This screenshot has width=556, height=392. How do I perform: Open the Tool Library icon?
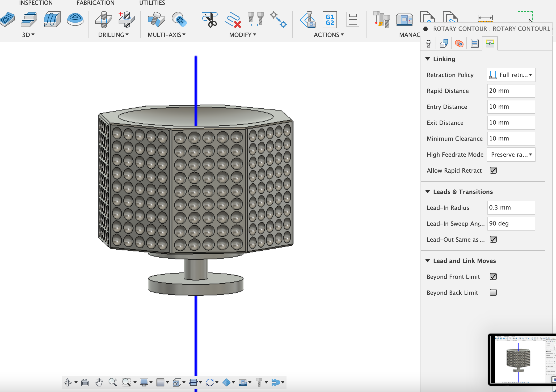381,19
